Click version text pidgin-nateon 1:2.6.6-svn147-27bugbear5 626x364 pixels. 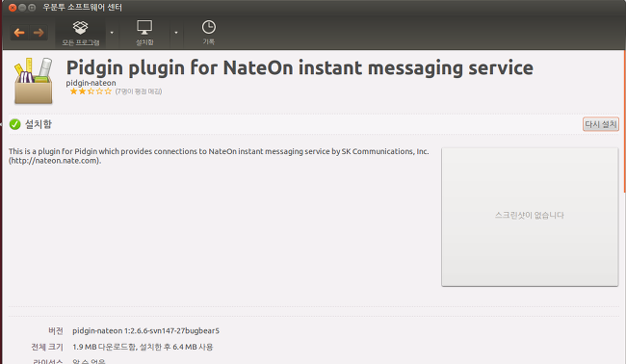click(x=145, y=331)
